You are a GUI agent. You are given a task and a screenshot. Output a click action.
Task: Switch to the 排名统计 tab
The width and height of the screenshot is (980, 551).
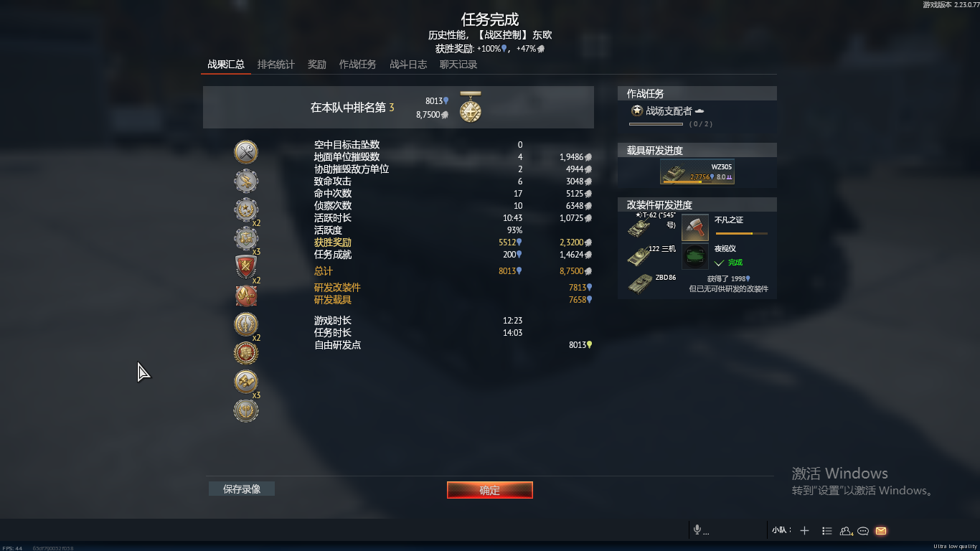(x=276, y=65)
